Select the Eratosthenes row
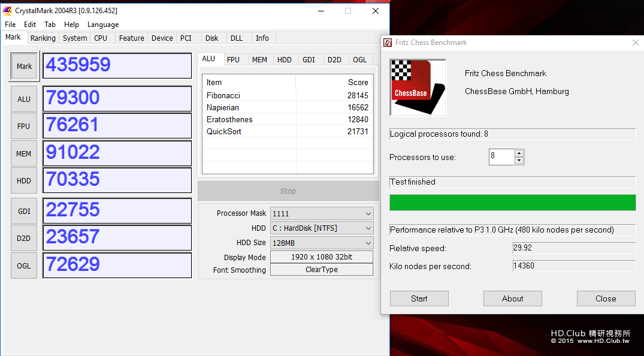Image resolution: width=644 pixels, height=356 pixels. (x=288, y=119)
